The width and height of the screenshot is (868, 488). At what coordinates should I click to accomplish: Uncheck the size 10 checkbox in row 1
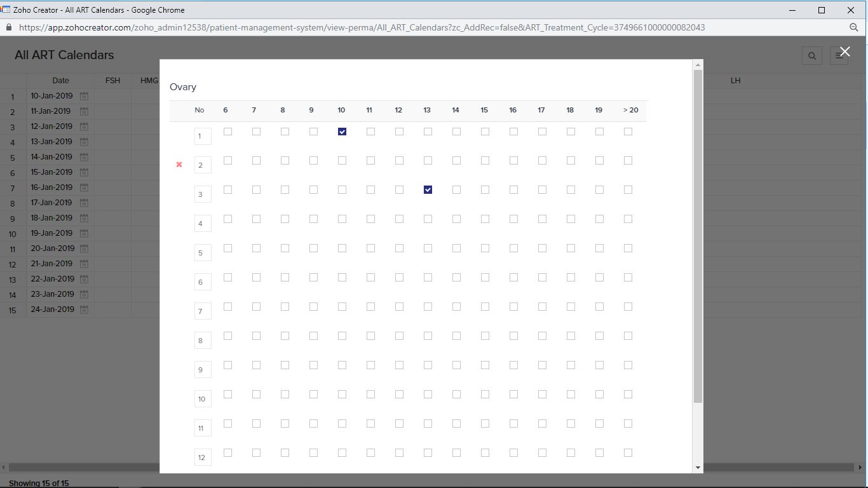coord(342,132)
